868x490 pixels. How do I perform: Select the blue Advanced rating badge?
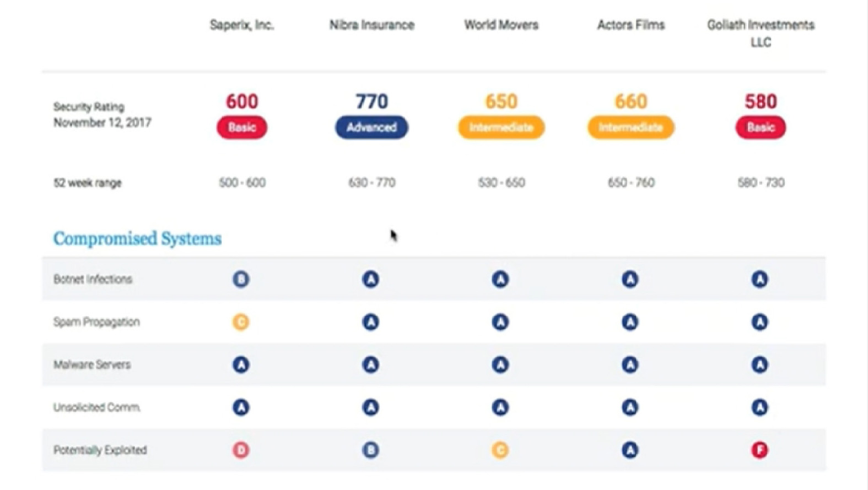pyautogui.click(x=371, y=128)
